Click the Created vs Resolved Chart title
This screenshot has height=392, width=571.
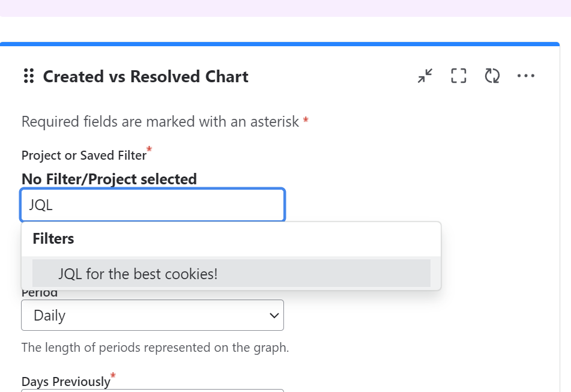[x=146, y=77]
